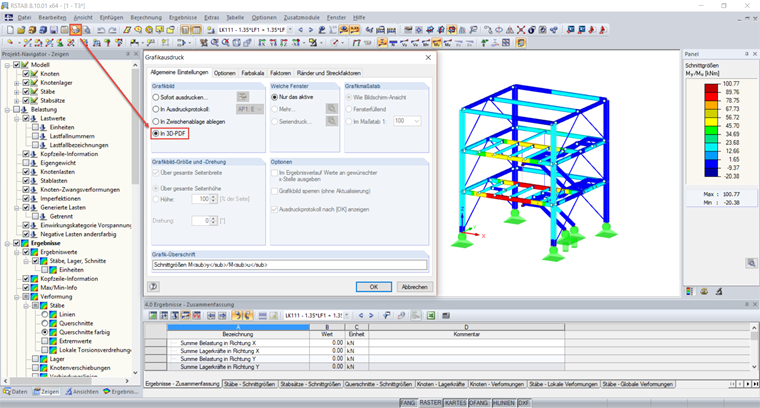Click the red 100.77 color in legend
Image resolution: width=760 pixels, height=408 pixels.
tap(712, 88)
